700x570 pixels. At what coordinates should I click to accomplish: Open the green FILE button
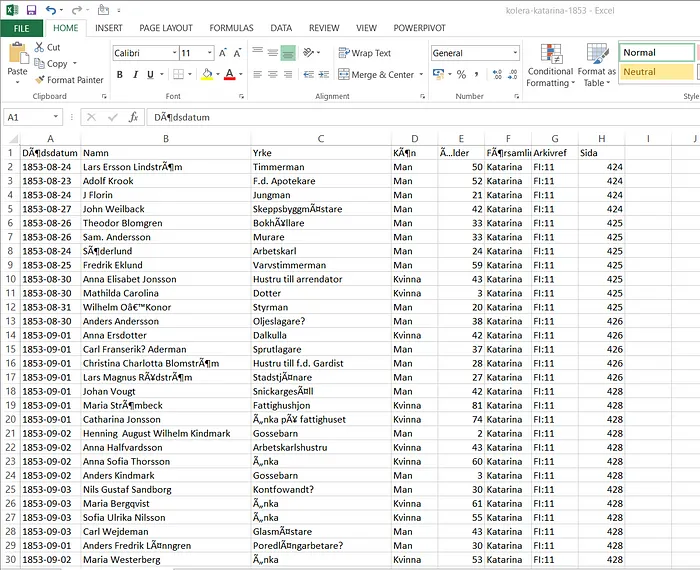click(x=21, y=28)
